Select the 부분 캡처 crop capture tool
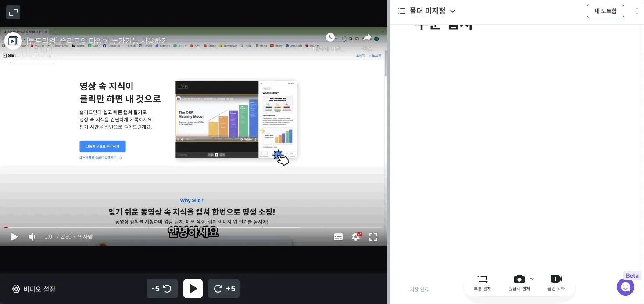 (x=482, y=282)
